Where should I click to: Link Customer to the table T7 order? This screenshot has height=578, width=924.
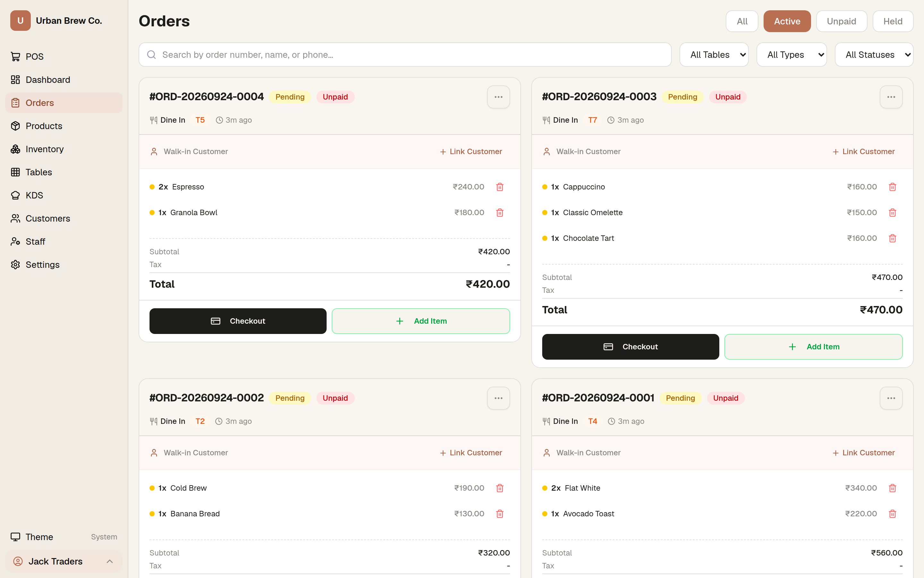[x=864, y=152]
